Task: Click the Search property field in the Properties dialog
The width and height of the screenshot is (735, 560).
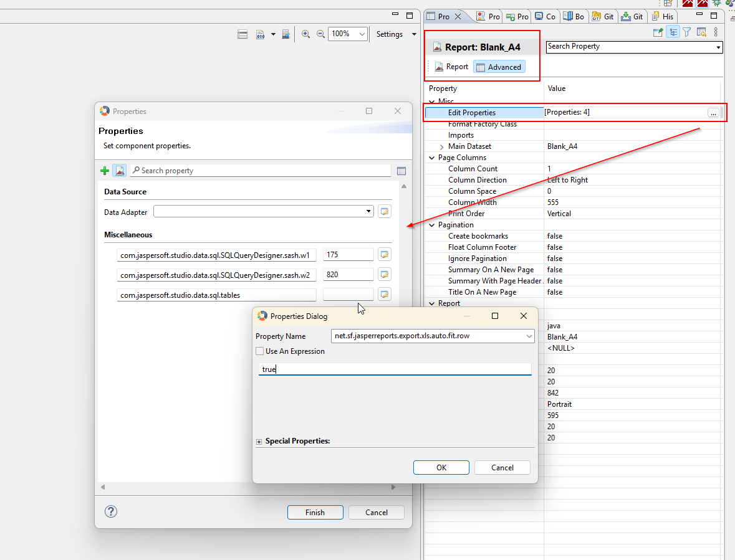Action: coord(261,171)
